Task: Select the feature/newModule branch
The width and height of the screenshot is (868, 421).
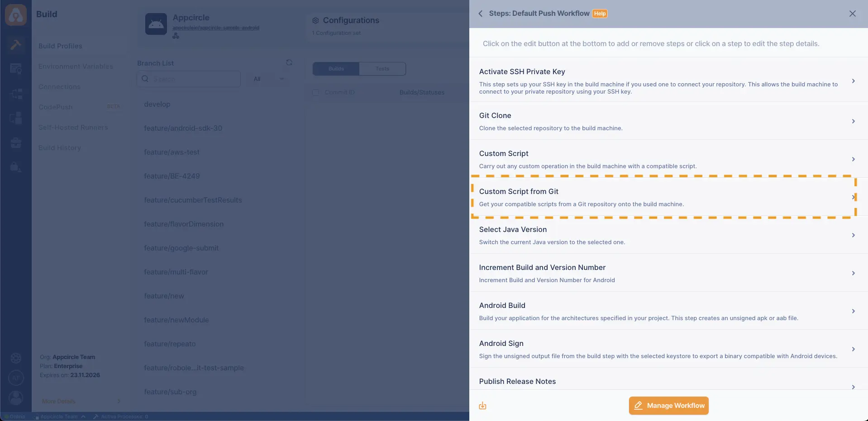Action: [176, 320]
